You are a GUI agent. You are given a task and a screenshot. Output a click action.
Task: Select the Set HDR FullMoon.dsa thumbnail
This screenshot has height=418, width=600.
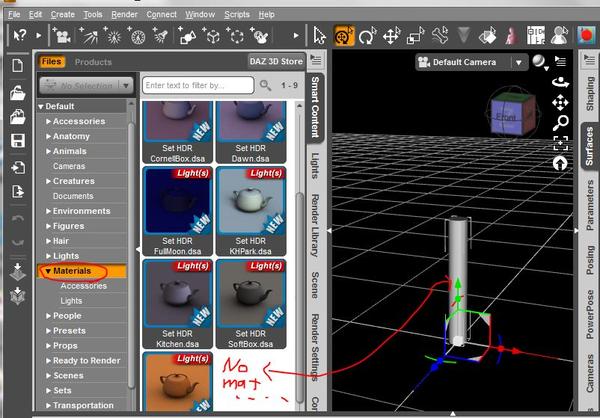177,211
